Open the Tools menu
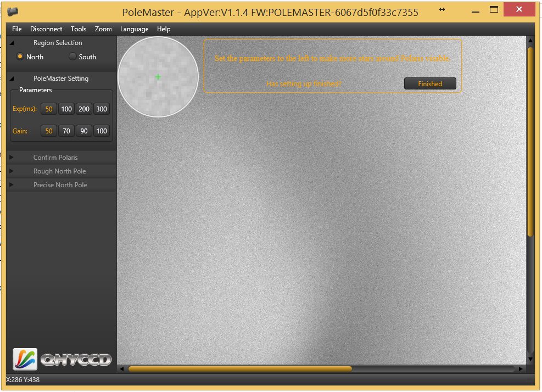 (x=79, y=29)
